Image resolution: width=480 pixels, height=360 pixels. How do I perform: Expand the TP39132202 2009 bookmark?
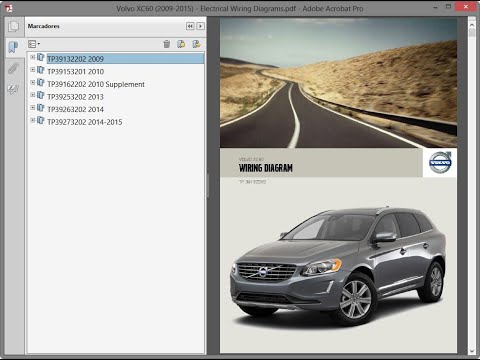click(x=33, y=57)
